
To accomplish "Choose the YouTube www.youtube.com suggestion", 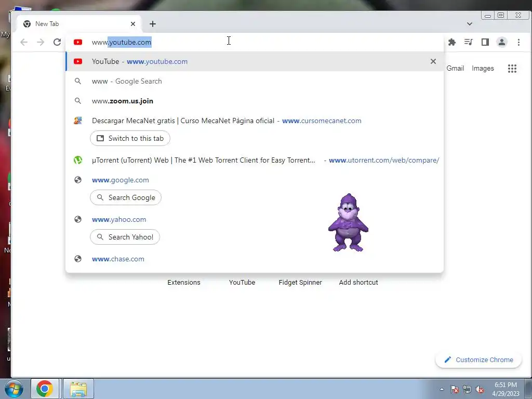I will [255, 61].
